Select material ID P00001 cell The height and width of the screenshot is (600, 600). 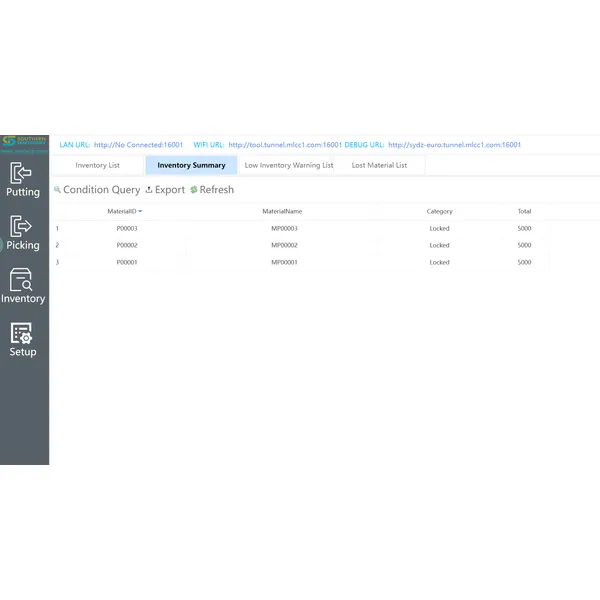pyautogui.click(x=127, y=262)
